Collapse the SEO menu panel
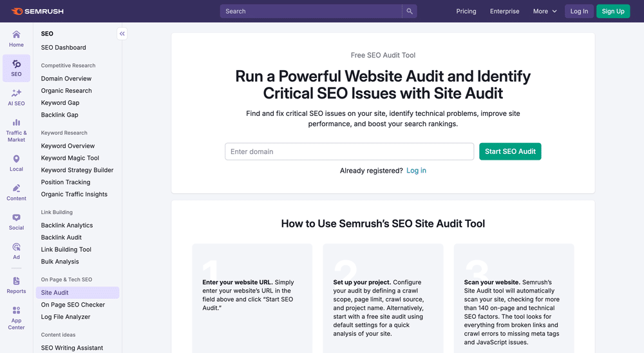Viewport: 644px width, 353px height. pyautogui.click(x=122, y=33)
